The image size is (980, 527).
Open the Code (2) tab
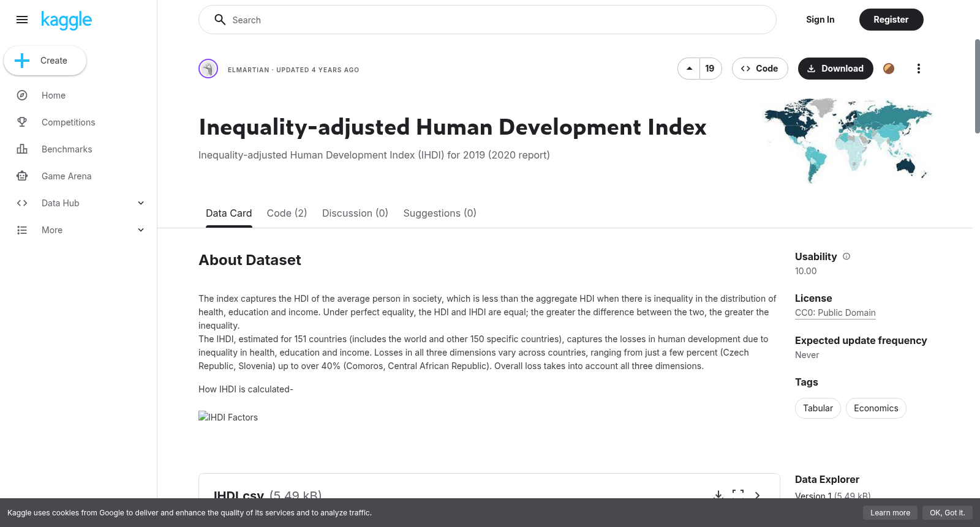[287, 213]
